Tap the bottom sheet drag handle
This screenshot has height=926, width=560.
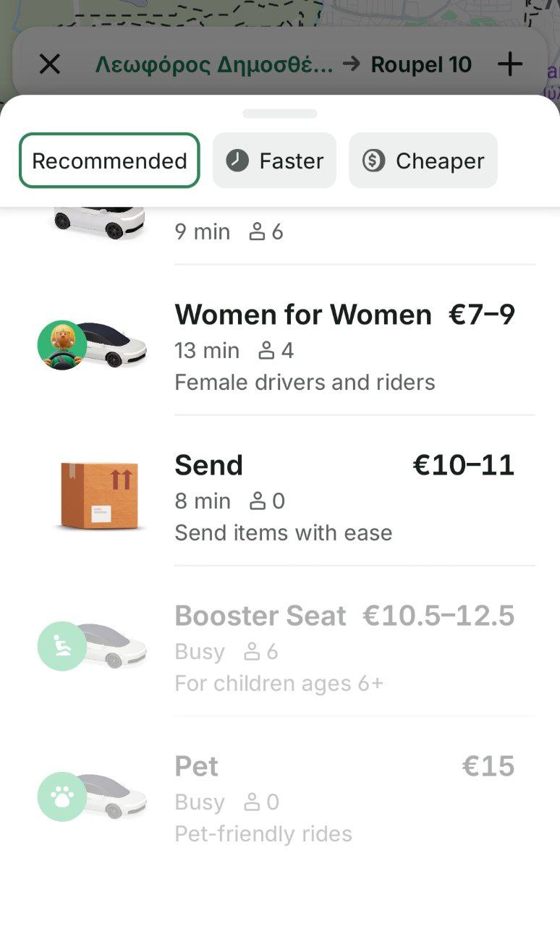coord(280,114)
